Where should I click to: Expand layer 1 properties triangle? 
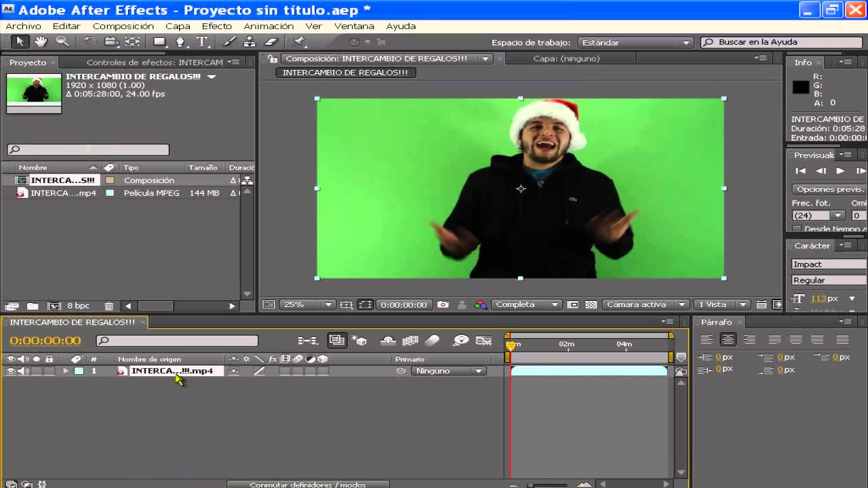(66, 371)
